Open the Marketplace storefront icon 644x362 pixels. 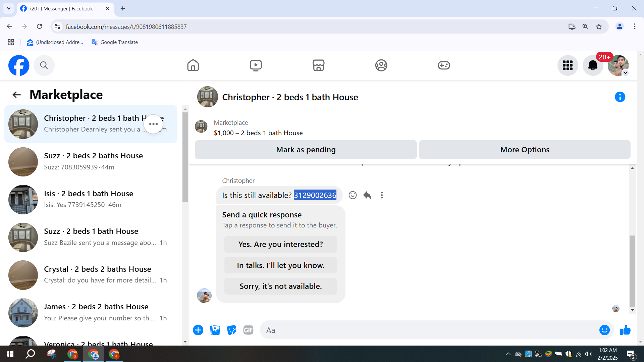pos(318,65)
